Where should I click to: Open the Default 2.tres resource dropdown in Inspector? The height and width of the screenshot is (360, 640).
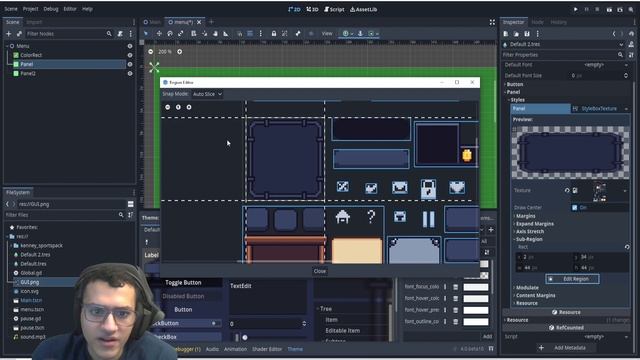pyautogui.click(x=621, y=44)
